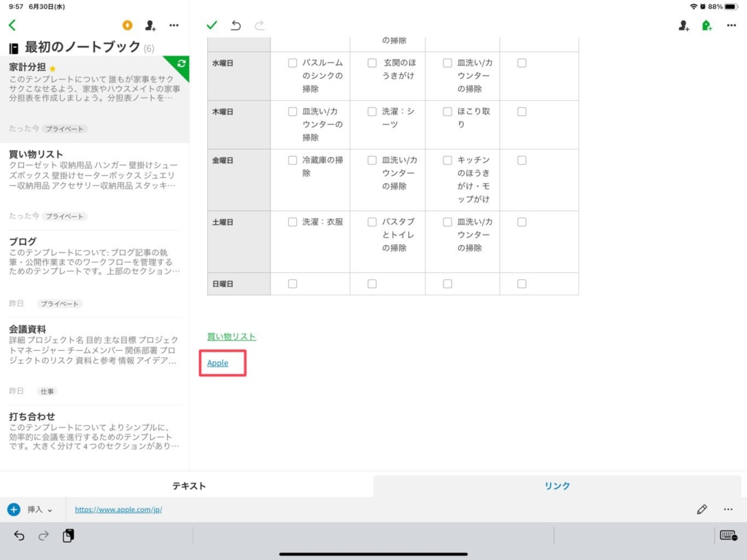Tap the orange lightning bolt icon
The height and width of the screenshot is (560, 747).
(127, 26)
